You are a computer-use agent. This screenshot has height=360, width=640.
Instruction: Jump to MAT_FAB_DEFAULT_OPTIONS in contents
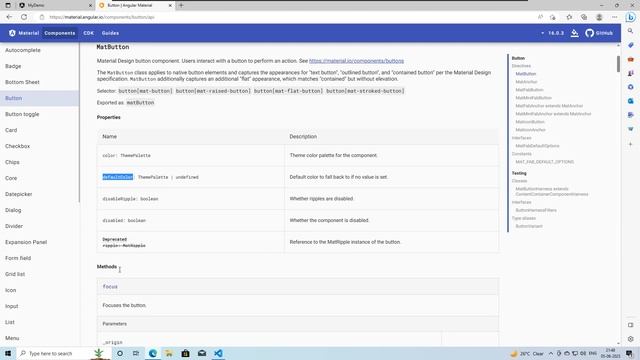pos(544,162)
